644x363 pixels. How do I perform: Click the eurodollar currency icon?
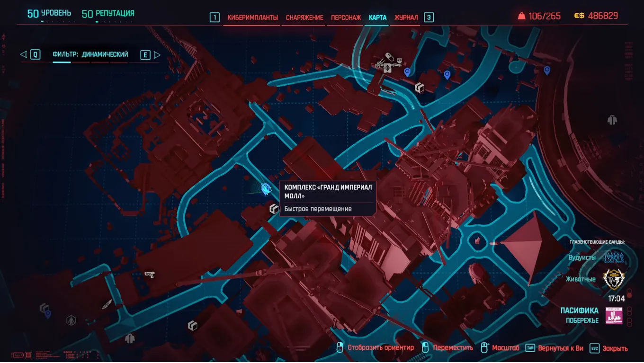579,16
